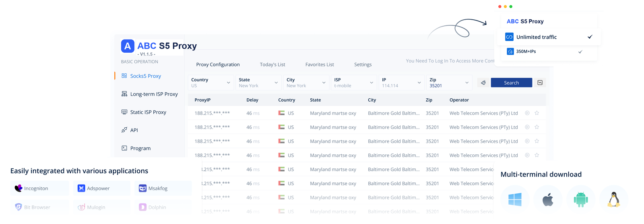Favorite the fourth proxy row star
644x224 pixels.
pyautogui.click(x=537, y=156)
